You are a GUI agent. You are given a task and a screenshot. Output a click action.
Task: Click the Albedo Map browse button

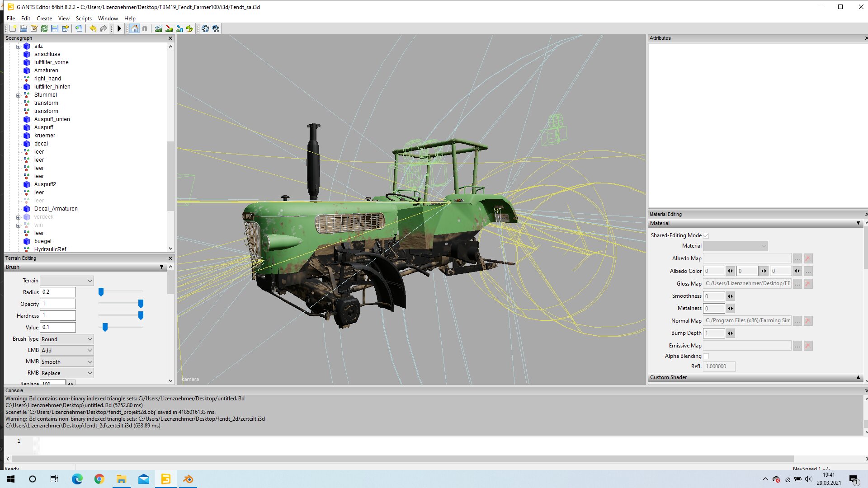[797, 258]
